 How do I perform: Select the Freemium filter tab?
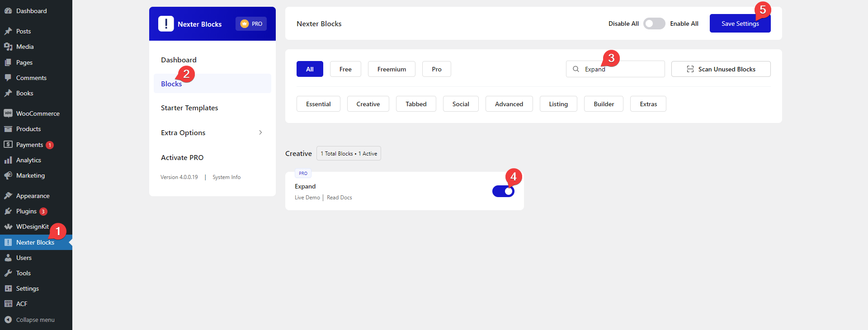tap(392, 69)
